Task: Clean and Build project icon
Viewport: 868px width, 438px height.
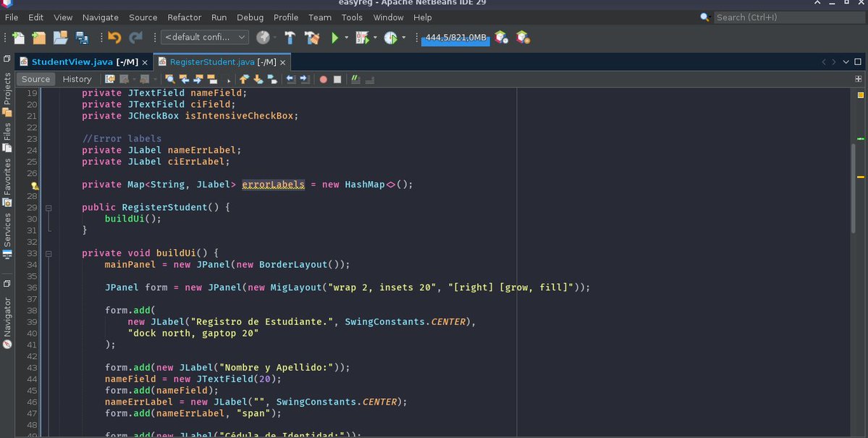Action: [x=312, y=38]
